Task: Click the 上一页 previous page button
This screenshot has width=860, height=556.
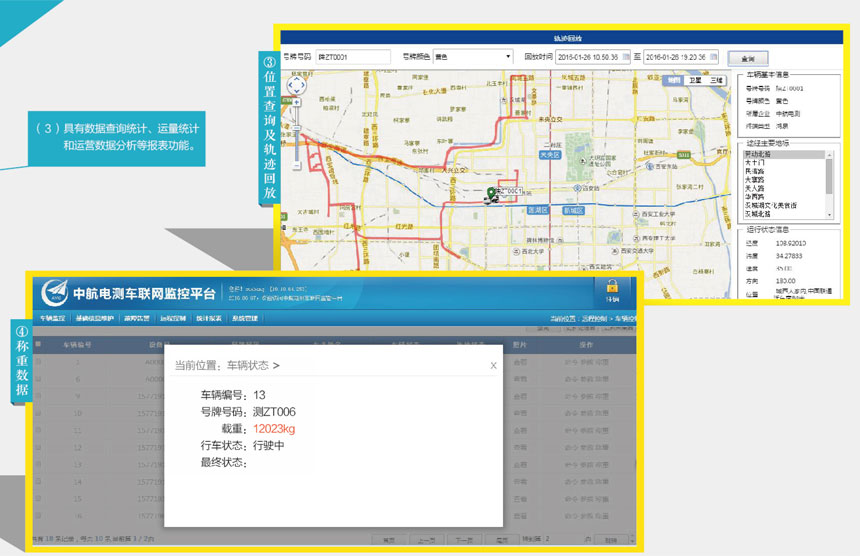Action: click(x=427, y=540)
